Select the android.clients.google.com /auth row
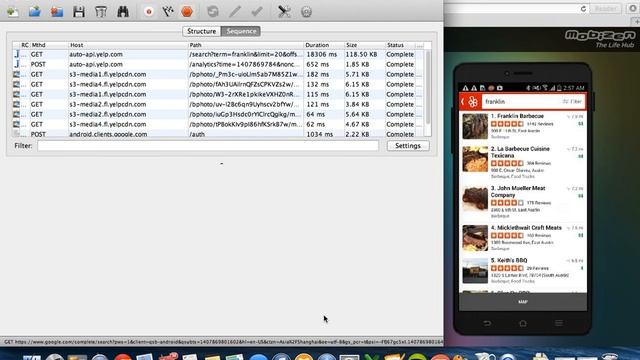640x360 pixels. pyautogui.click(x=218, y=133)
